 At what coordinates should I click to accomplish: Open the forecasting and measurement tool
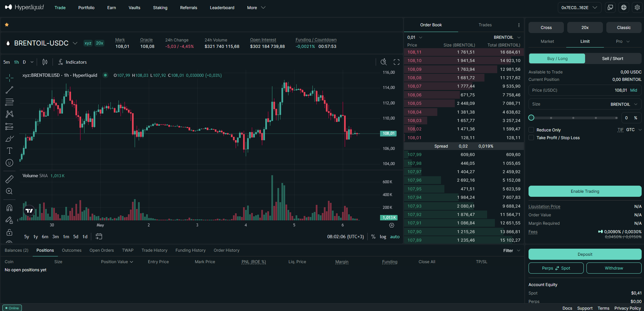[9, 126]
